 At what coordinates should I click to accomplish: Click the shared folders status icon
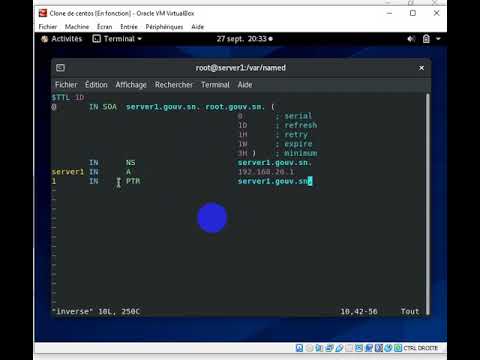349,348
